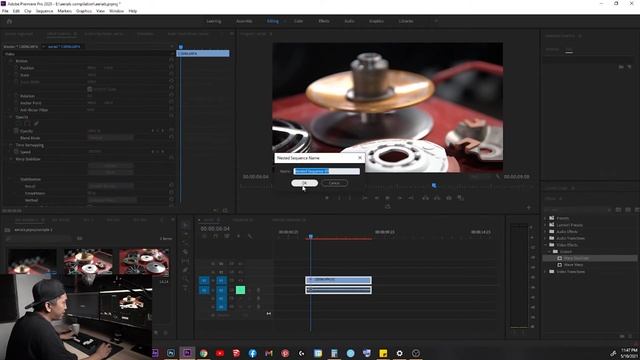Select Wave Warp effect in Effects panel
The height and width of the screenshot is (360, 640).
click(573, 264)
